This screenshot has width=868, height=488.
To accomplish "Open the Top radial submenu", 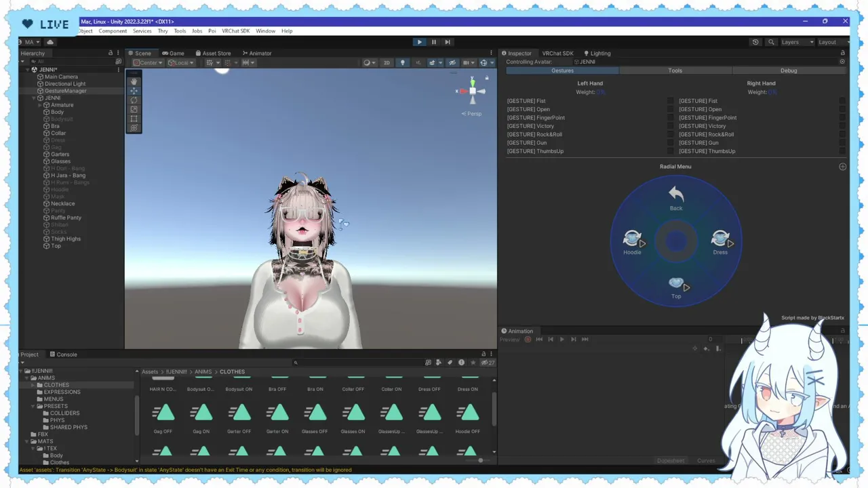I will [x=677, y=287].
